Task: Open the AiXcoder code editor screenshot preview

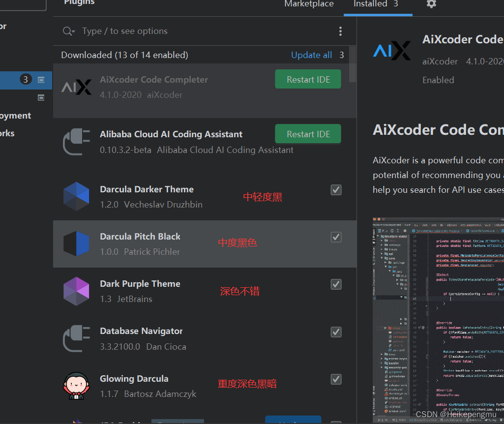Action: (x=438, y=320)
